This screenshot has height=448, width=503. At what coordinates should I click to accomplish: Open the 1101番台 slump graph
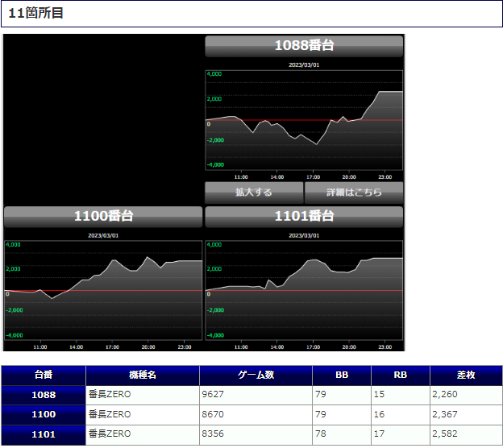[x=304, y=290]
